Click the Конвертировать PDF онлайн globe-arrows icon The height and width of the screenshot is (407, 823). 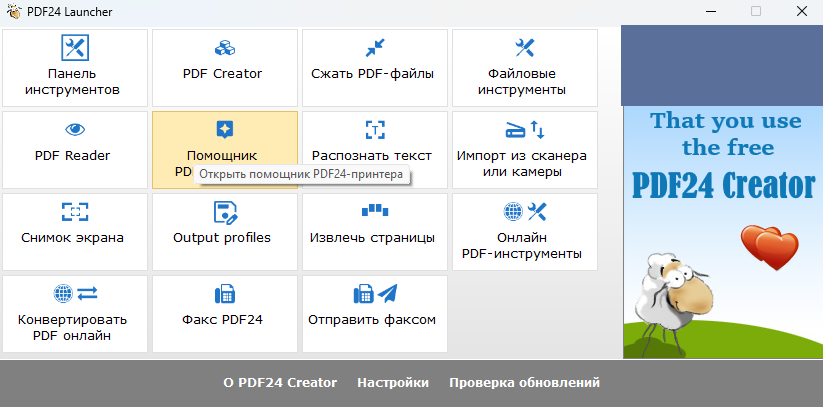[75, 294]
